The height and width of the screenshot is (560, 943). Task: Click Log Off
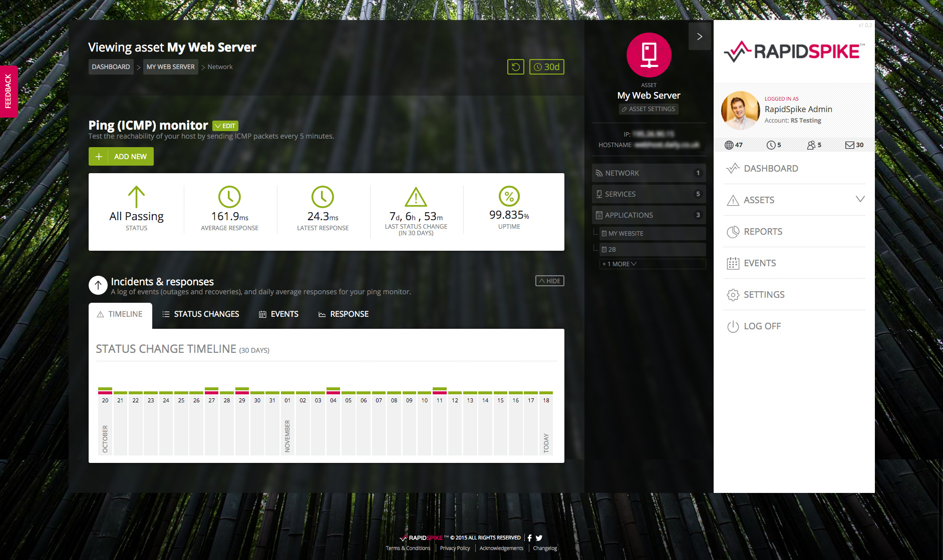coord(794,326)
